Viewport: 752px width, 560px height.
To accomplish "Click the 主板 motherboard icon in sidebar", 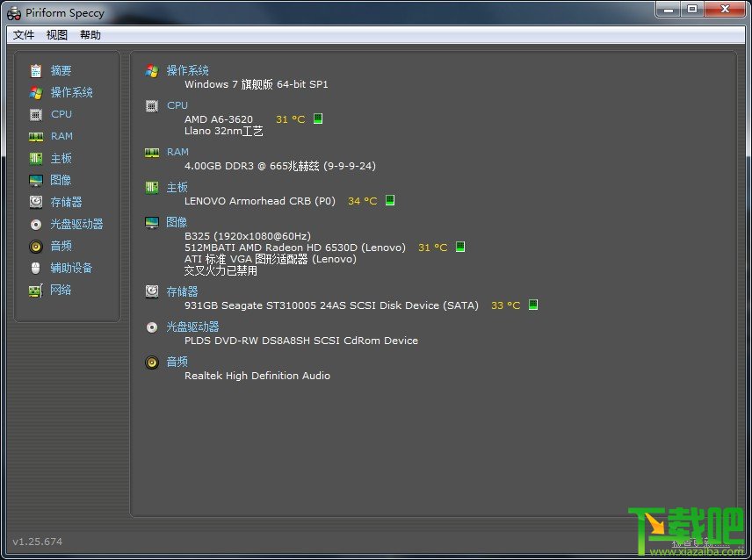I will click(36, 158).
